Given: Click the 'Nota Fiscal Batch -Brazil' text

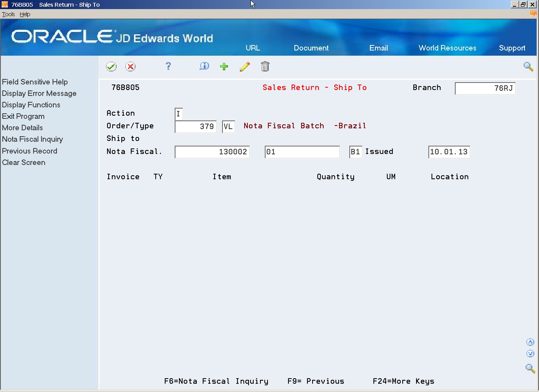Looking at the screenshot, I should (305, 126).
